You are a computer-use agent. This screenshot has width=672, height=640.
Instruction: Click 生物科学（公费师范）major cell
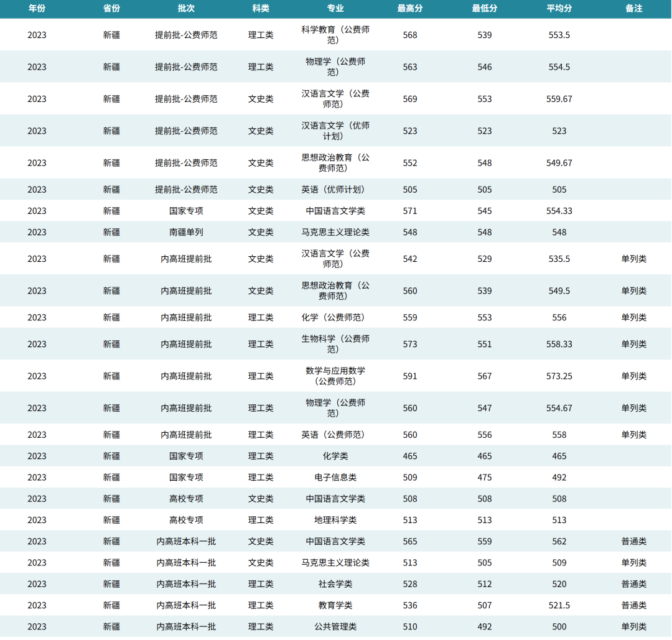(x=335, y=344)
